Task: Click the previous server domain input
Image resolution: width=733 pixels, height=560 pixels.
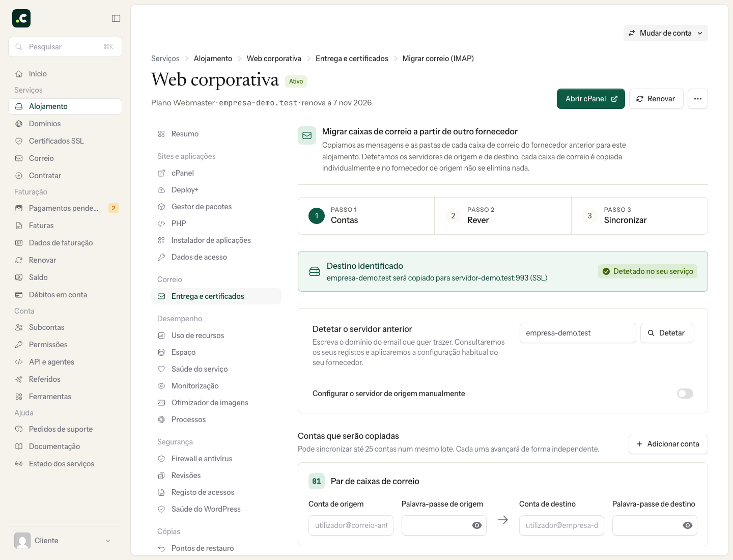Action: [x=578, y=333]
